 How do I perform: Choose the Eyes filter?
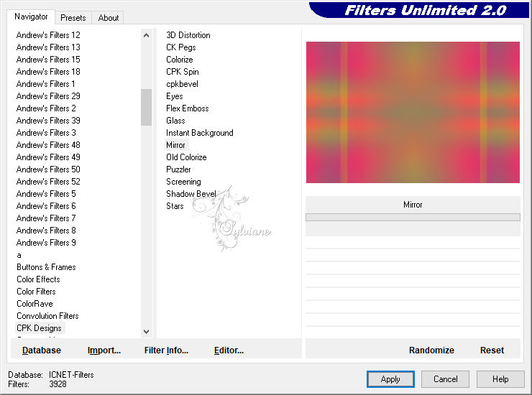tap(175, 96)
